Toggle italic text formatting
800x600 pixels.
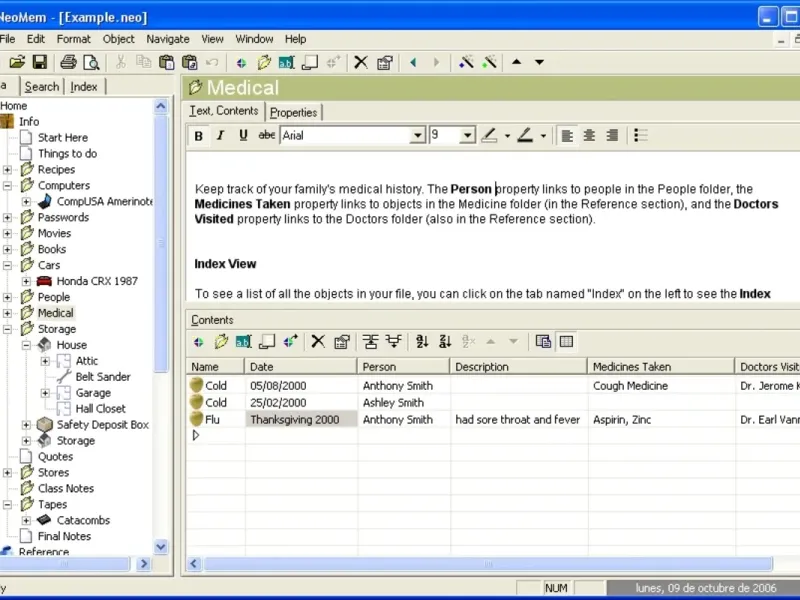[220, 135]
